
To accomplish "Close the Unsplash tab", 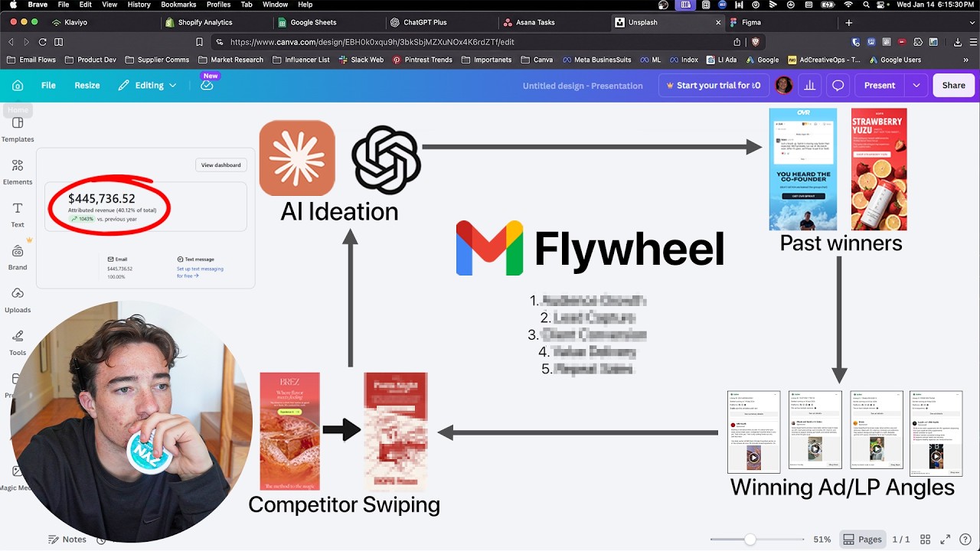I will tap(717, 22).
